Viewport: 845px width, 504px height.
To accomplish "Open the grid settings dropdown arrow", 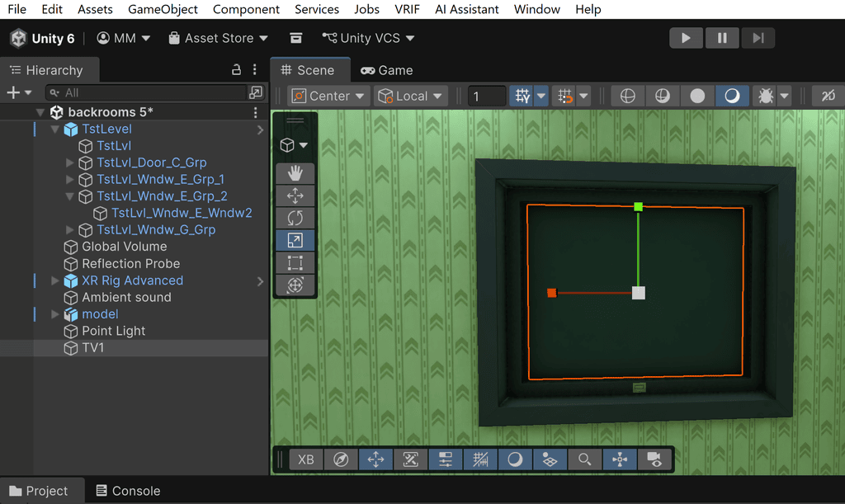I will tap(541, 97).
